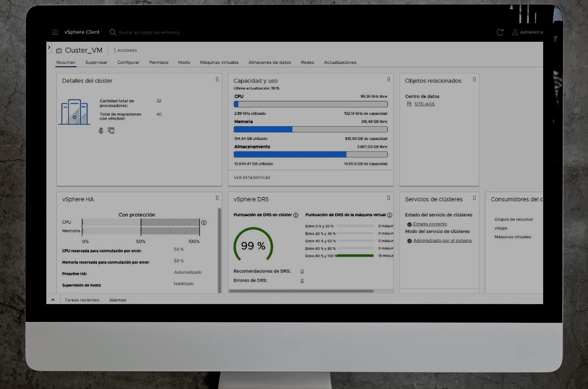Screen dimensions: 588x389
Task: Click the HA Memoria protection bar
Action: coord(141,231)
